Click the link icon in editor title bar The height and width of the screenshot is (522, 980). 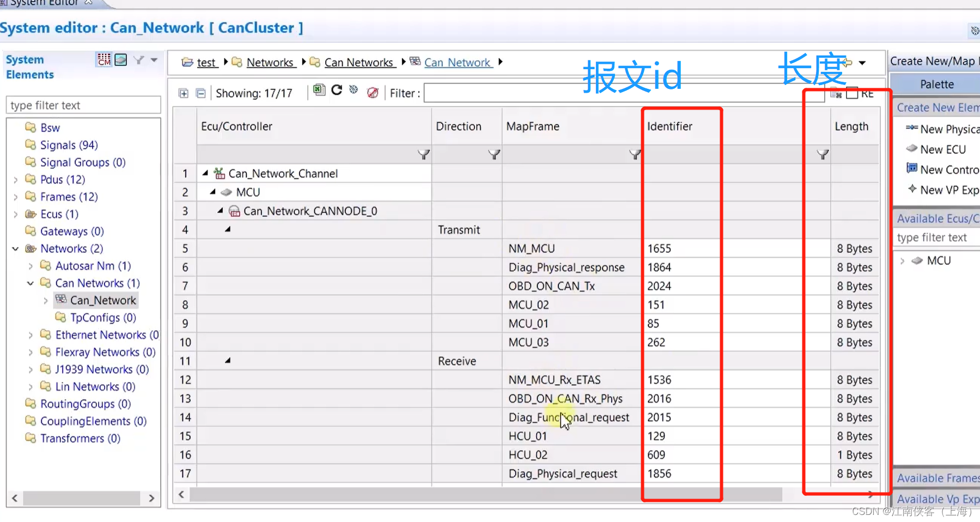(x=975, y=31)
